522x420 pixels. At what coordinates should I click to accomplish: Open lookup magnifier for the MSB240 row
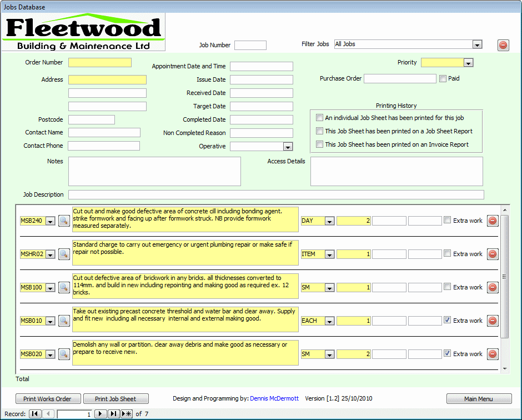[64, 221]
